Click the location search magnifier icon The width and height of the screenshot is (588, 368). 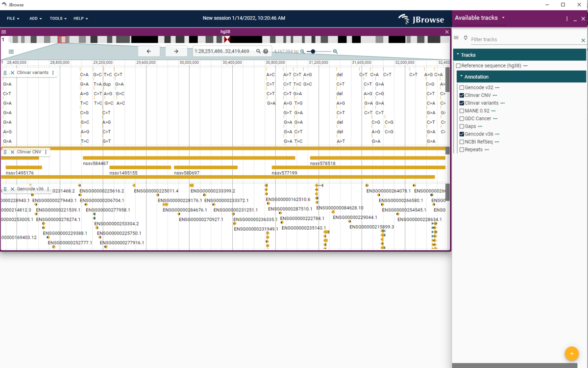pos(258,51)
